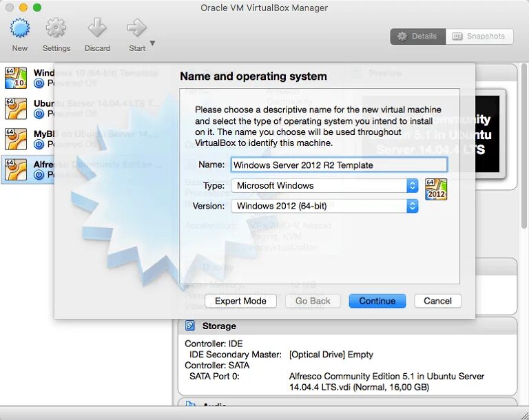Select the Alfresco Community Edition VM icon

[x=16, y=169]
